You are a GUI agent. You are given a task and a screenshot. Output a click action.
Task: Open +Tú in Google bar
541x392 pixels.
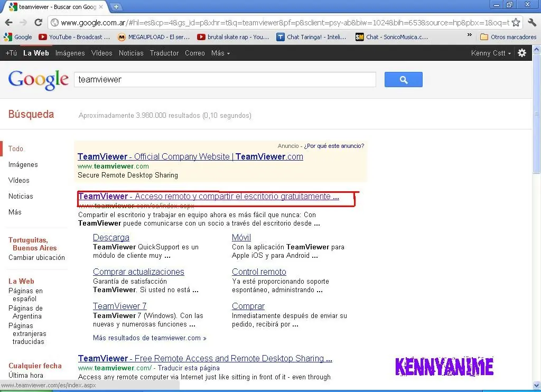(x=11, y=53)
